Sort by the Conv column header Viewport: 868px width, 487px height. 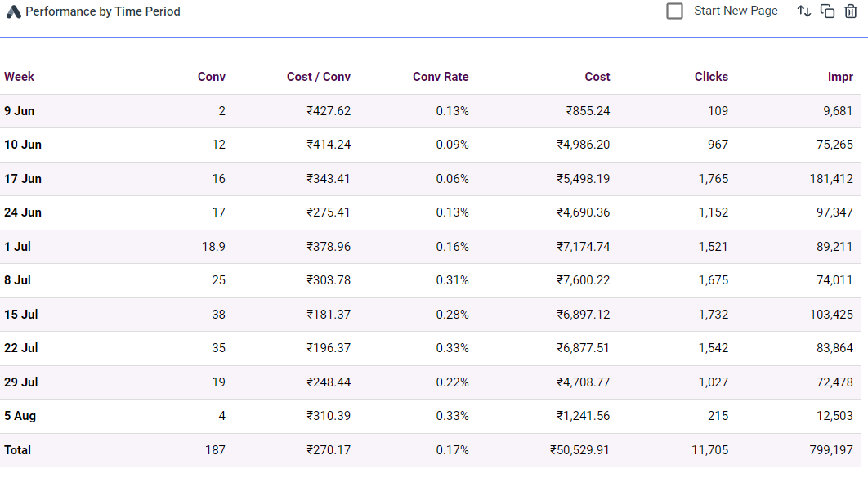(212, 77)
